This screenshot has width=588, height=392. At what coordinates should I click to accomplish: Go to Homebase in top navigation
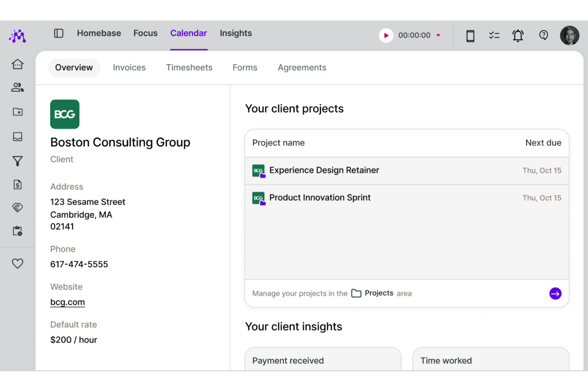click(99, 33)
